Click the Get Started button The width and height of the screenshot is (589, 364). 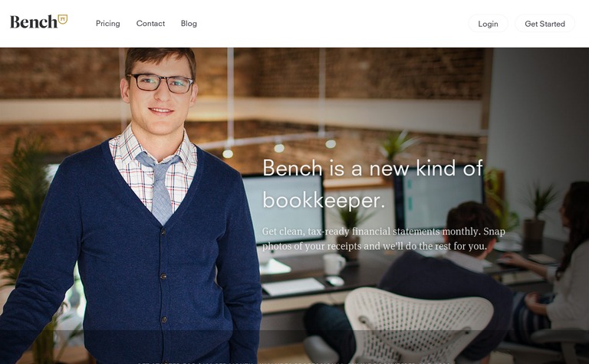[545, 24]
